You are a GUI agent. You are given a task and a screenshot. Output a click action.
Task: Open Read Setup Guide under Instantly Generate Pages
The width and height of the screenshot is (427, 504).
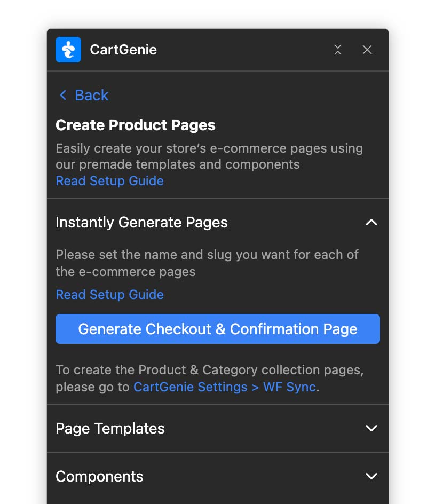tap(110, 294)
